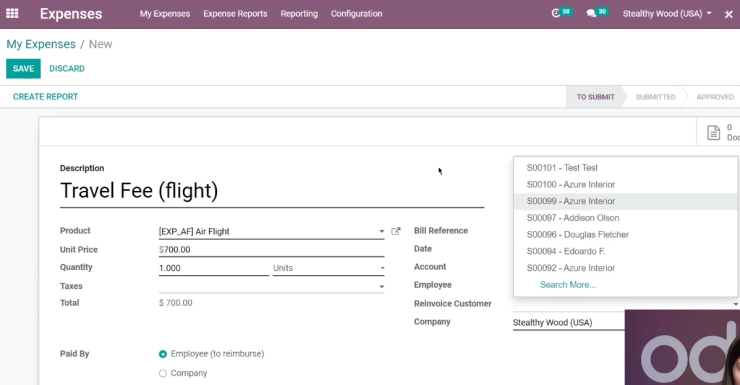
Task: Select the Approved status stage
Action: (x=715, y=97)
